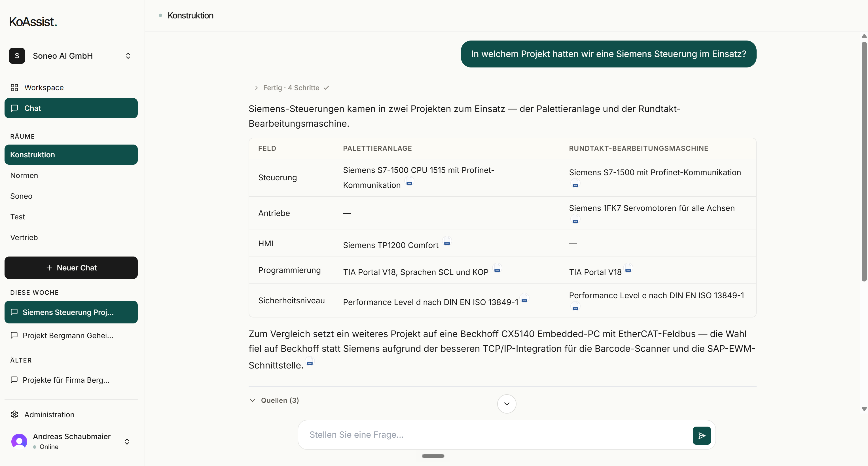Open the Workspace grid icon
This screenshot has width=868, height=466.
[14, 88]
